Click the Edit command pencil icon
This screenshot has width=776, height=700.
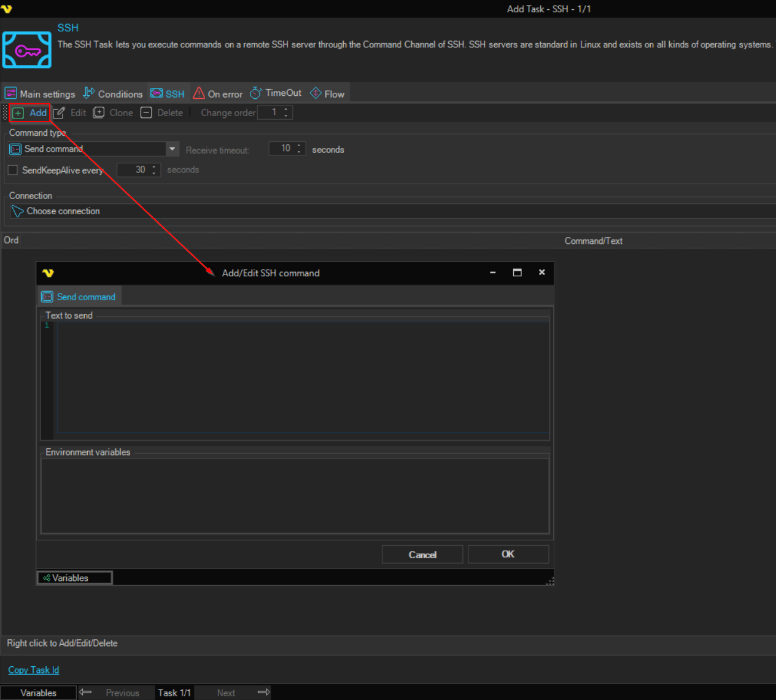pos(59,113)
